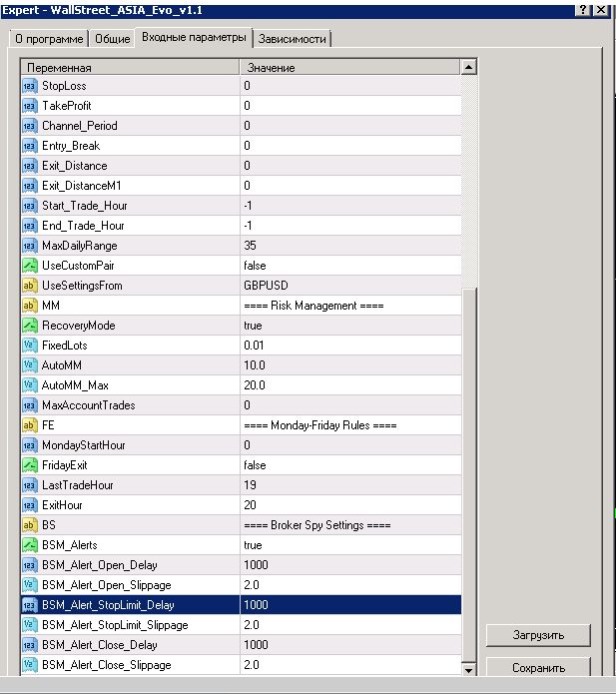616x694 pixels.
Task: Close the Expert dialog window
Action: (601, 10)
